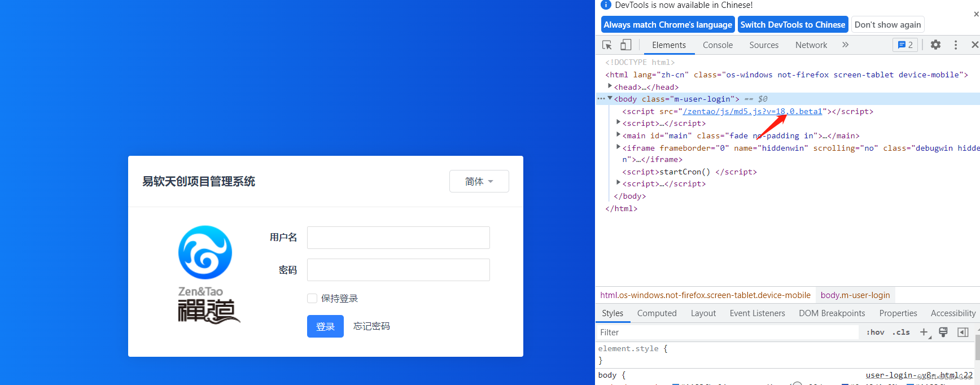Click the <!DOCTYPE html> line
Image resolution: width=980 pixels, height=385 pixels.
pos(640,62)
